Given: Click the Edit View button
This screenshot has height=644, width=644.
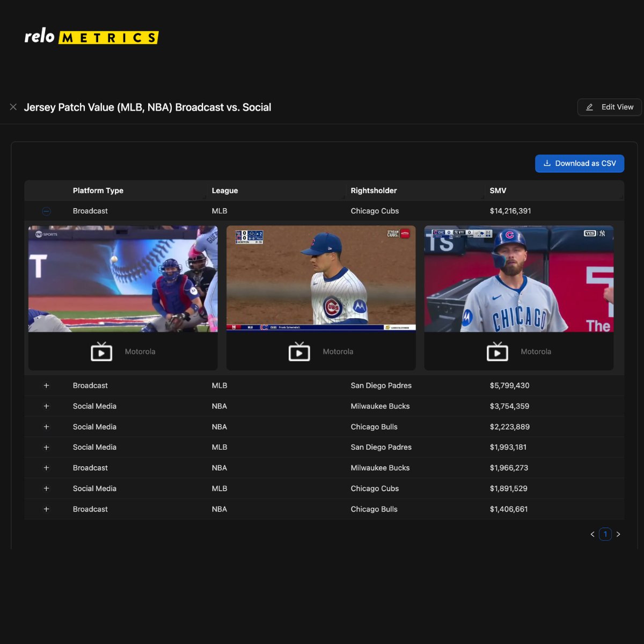Looking at the screenshot, I should 609,107.
